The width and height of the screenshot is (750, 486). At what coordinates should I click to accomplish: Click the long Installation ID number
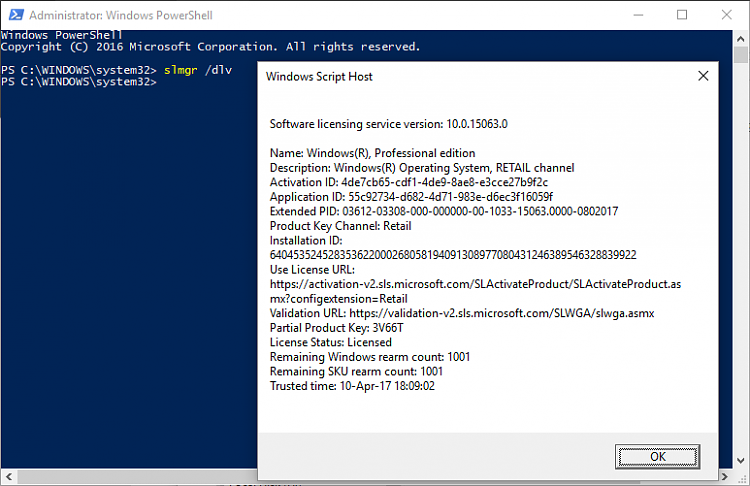pyautogui.click(x=453, y=255)
